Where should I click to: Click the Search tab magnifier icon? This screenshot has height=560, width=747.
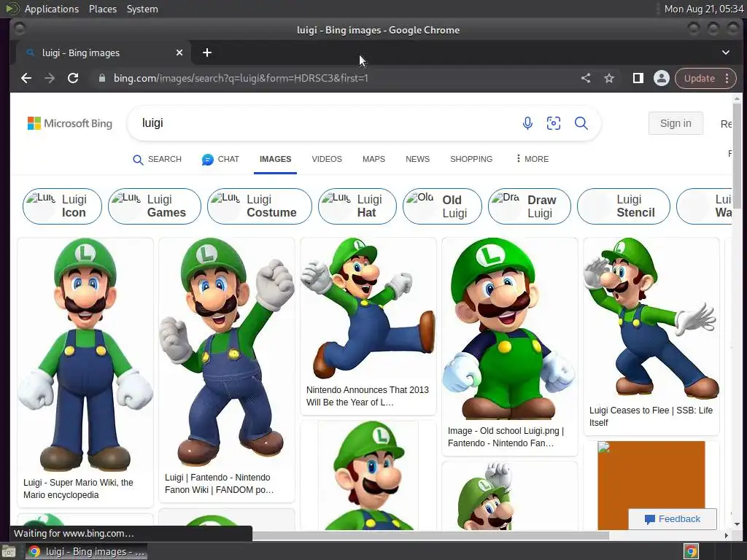(x=138, y=160)
